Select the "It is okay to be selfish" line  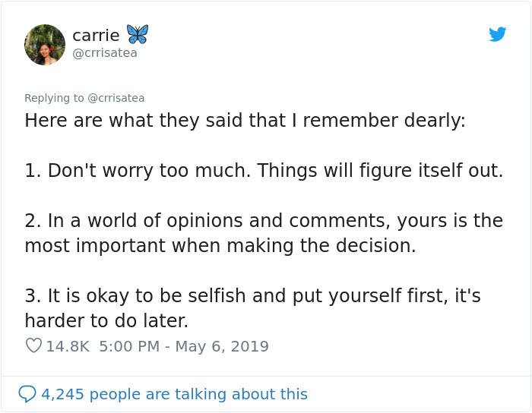click(x=252, y=296)
